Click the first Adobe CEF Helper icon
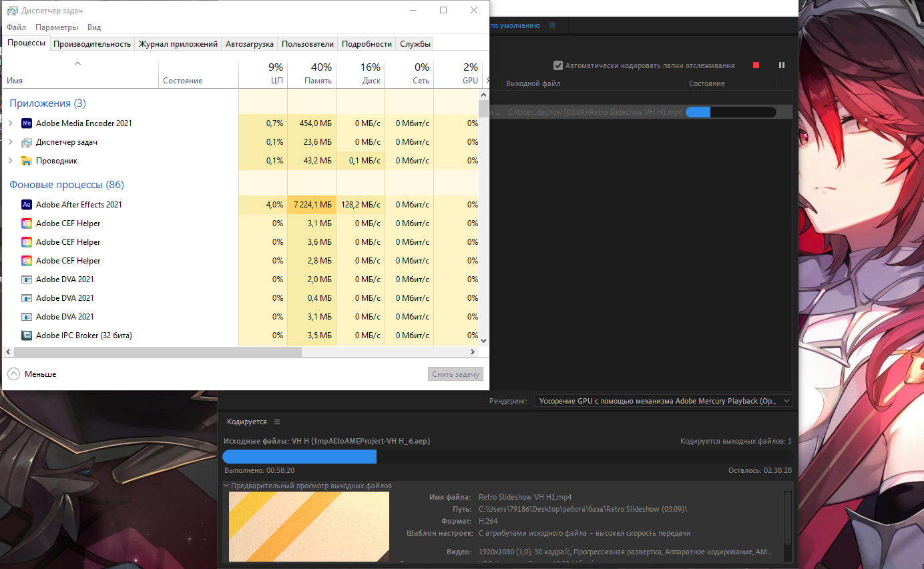The height and width of the screenshot is (569, 924). pos(27,223)
